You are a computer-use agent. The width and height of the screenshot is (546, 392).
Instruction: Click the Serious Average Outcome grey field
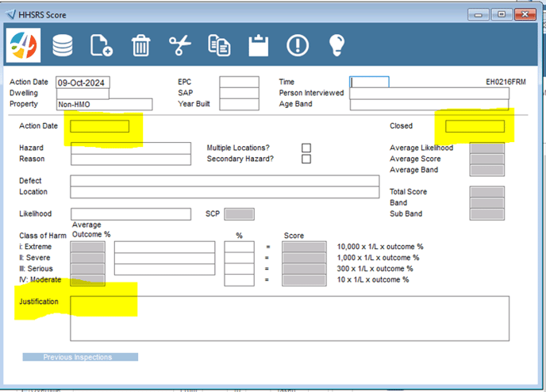coord(88,270)
